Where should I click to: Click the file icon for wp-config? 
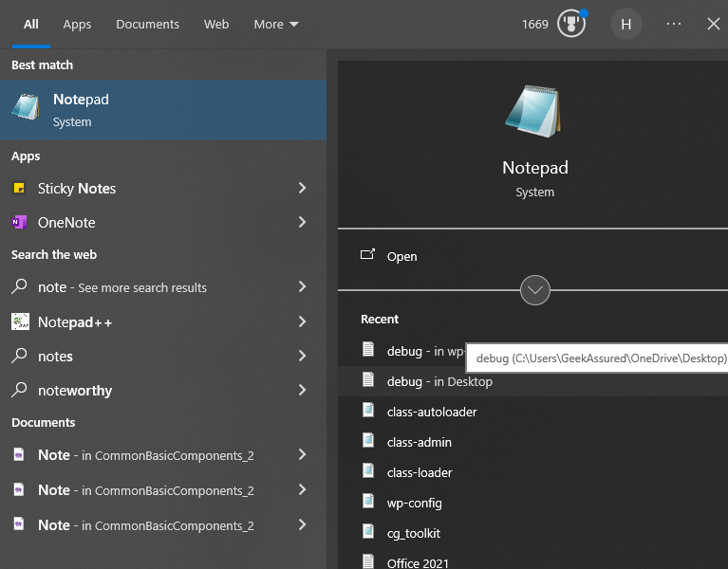tap(368, 501)
